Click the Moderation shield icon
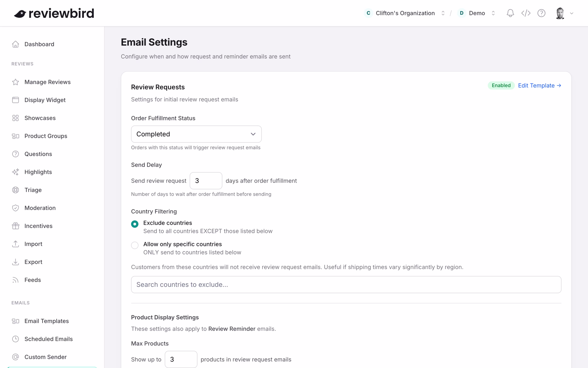 pyautogui.click(x=16, y=208)
